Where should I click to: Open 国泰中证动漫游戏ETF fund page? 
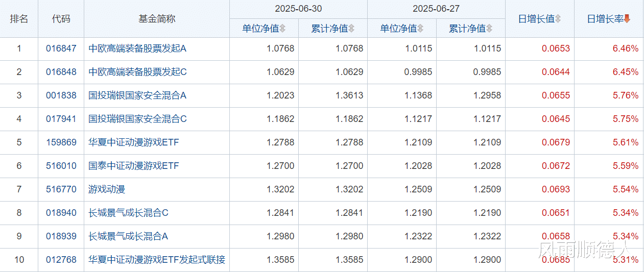(134, 166)
